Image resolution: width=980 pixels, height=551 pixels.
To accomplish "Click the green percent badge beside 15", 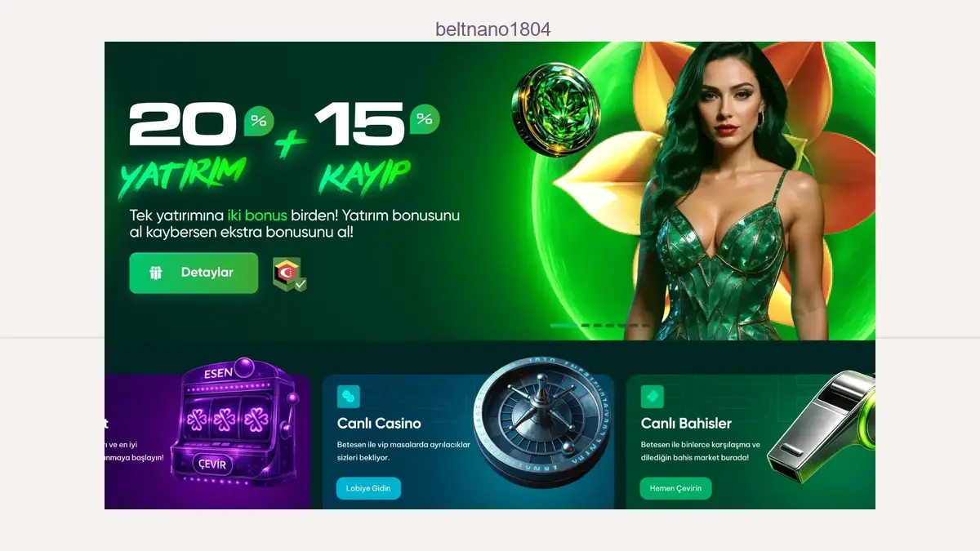I will [425, 119].
